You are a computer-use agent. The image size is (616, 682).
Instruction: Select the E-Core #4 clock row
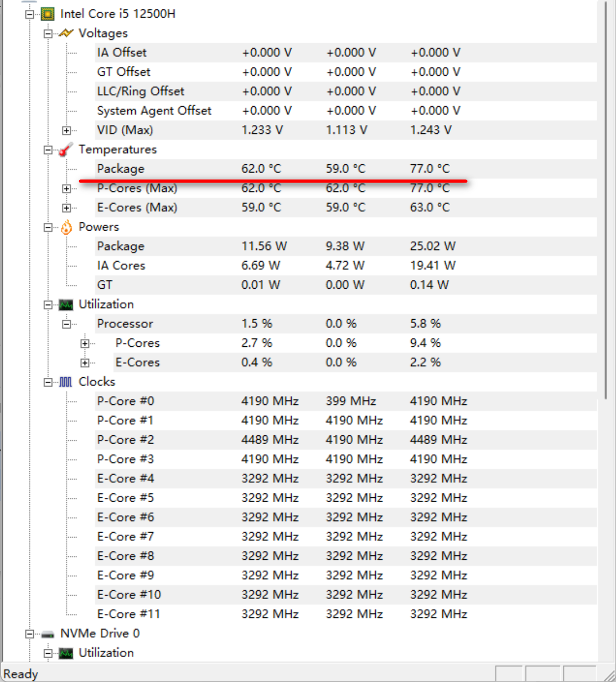click(x=346, y=478)
